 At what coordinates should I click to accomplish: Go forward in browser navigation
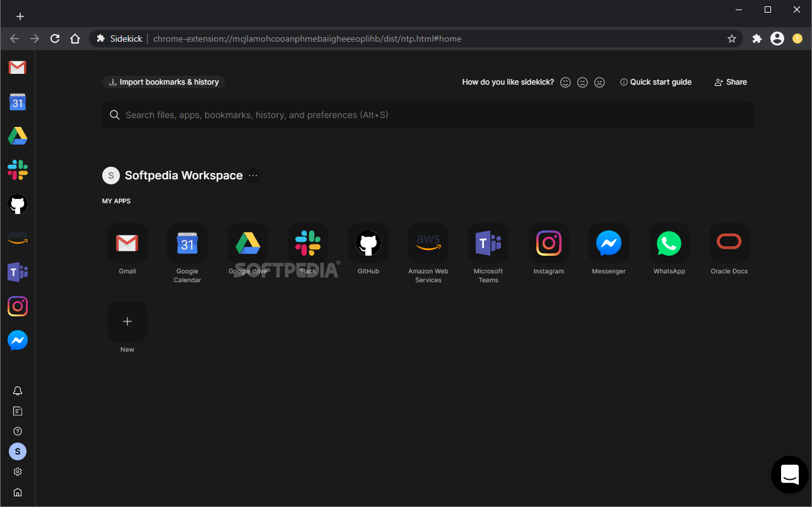click(35, 39)
